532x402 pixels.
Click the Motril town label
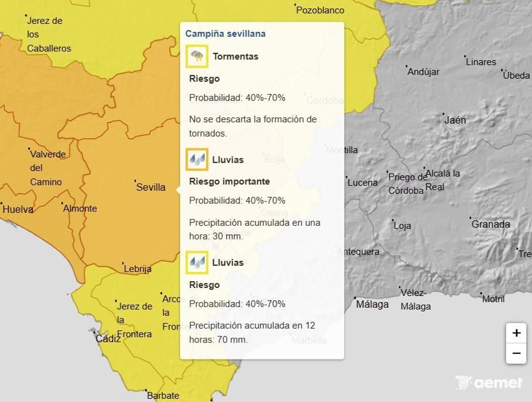click(493, 299)
